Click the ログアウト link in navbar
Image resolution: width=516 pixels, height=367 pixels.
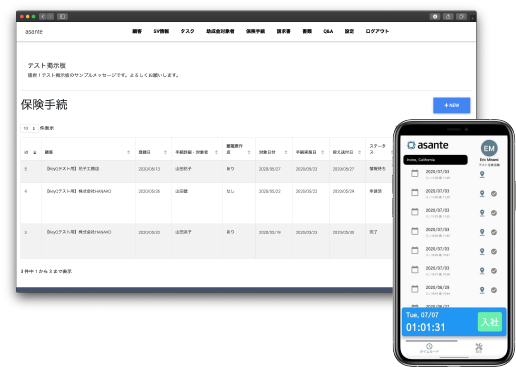(377, 31)
